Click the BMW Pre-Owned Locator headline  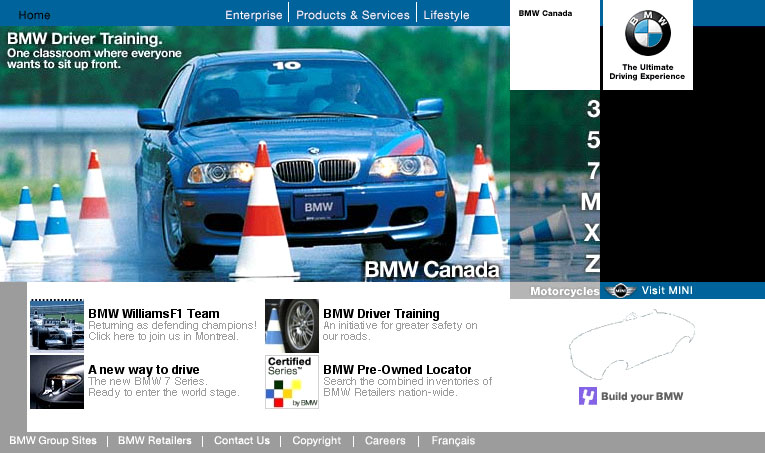click(x=397, y=370)
